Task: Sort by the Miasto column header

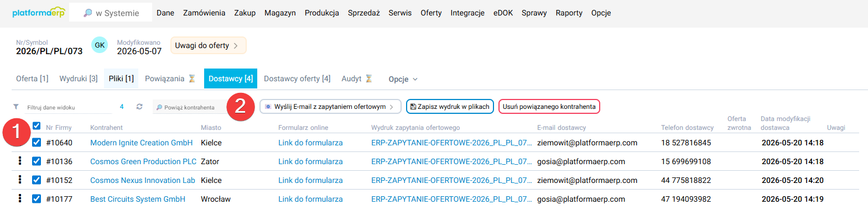Action: click(x=211, y=128)
